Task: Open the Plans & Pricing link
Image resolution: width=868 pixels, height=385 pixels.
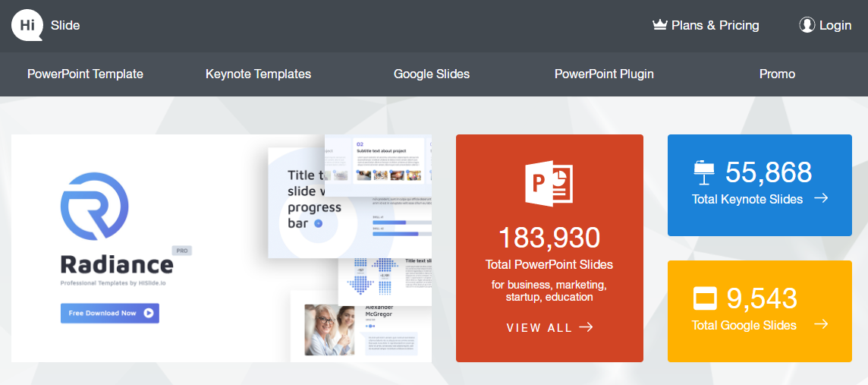Action: tap(706, 26)
